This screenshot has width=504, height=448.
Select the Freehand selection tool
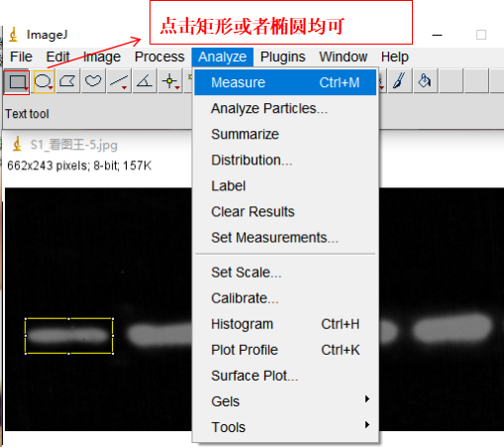pyautogui.click(x=93, y=81)
